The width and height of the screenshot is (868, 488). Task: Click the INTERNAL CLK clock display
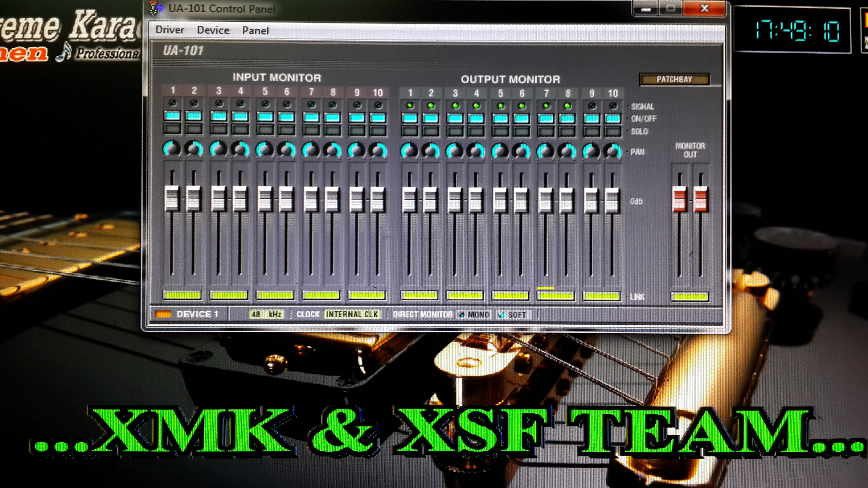pos(352,314)
